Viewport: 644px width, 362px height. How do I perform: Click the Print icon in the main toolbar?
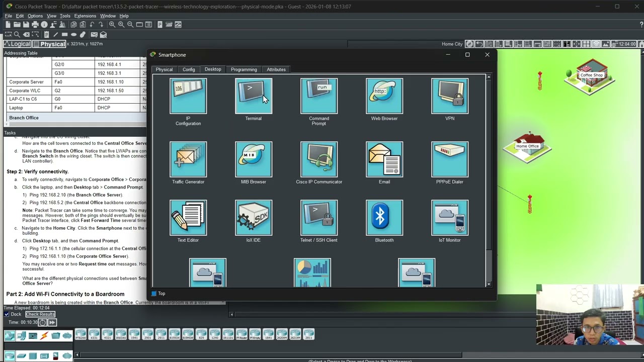point(35,25)
